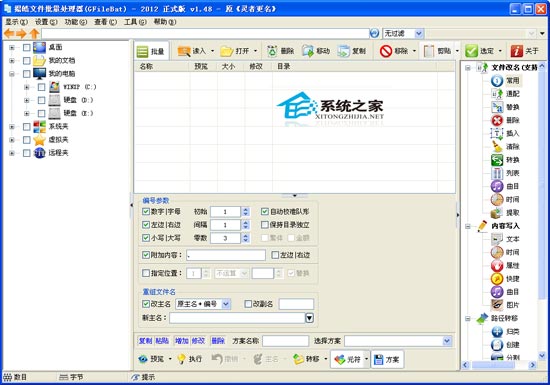Select 通配 in the right tree
Screen dimensions: 550x385
click(512, 94)
